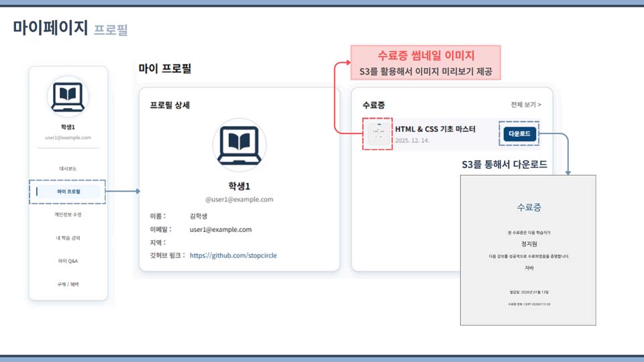Click the downloaded 수료증 certificate preview
Image resolution: width=644 pixels, height=362 pixels.
(x=528, y=250)
